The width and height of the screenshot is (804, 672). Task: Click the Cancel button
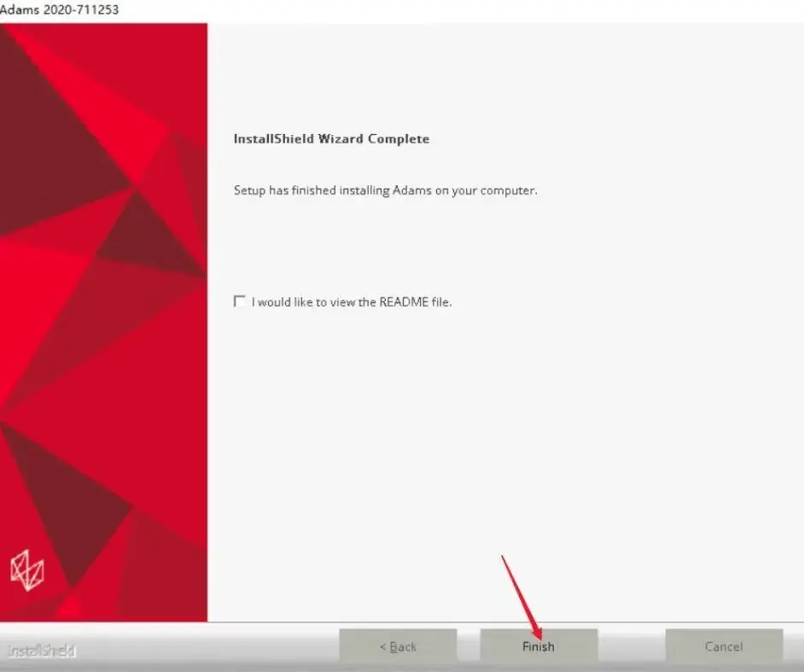[x=724, y=646]
